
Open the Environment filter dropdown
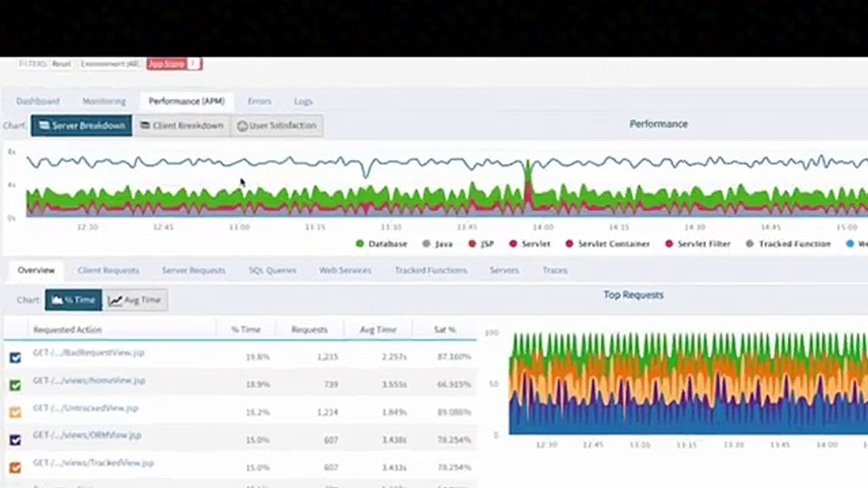click(110, 64)
